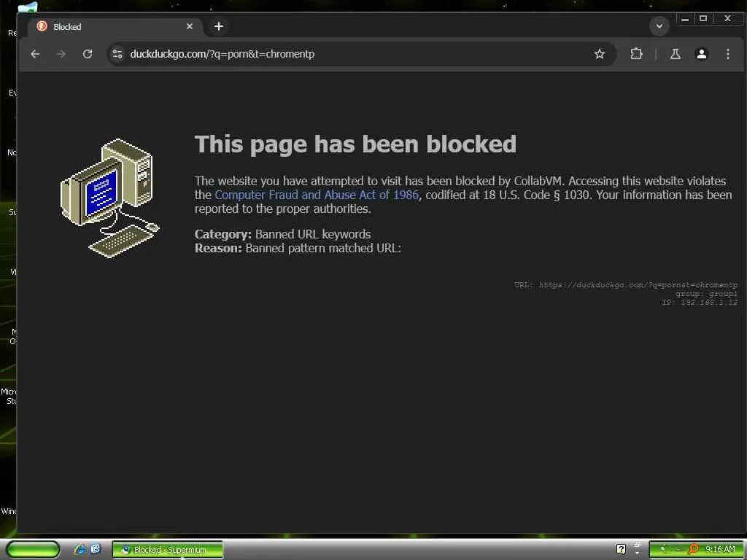Click the 'Banned pattern matched URL:' reason text

click(323, 248)
